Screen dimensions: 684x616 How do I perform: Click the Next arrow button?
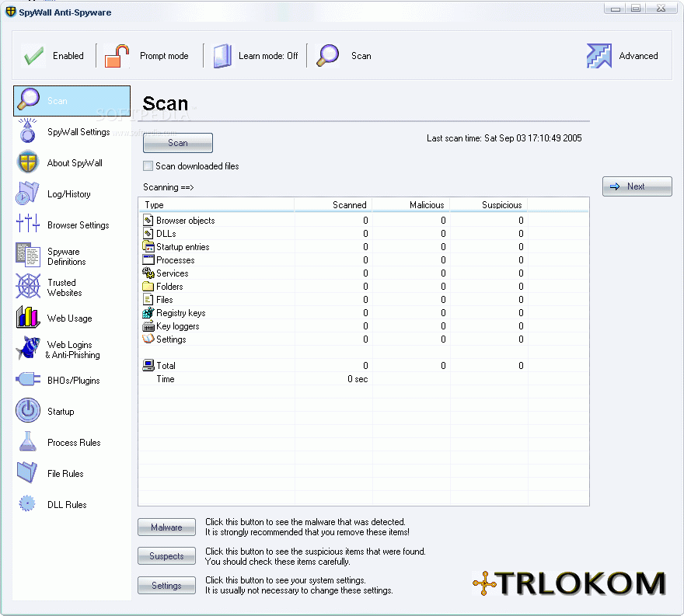[x=637, y=186]
